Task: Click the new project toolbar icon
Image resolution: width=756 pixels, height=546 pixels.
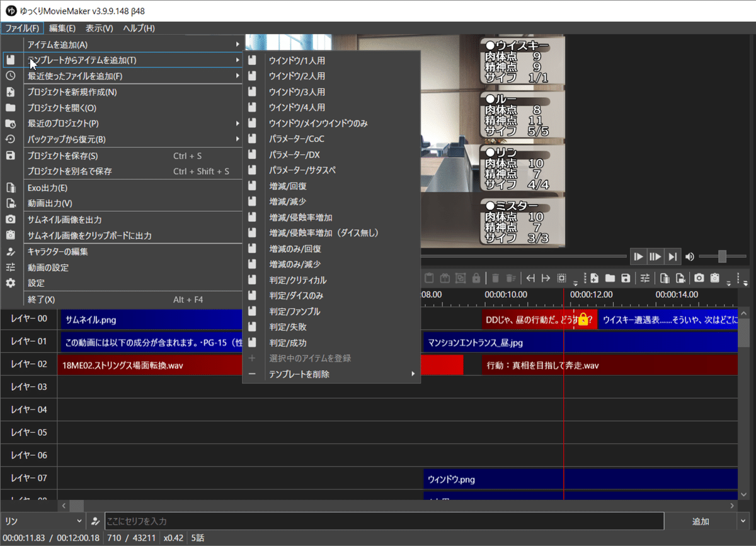Action: pos(594,278)
